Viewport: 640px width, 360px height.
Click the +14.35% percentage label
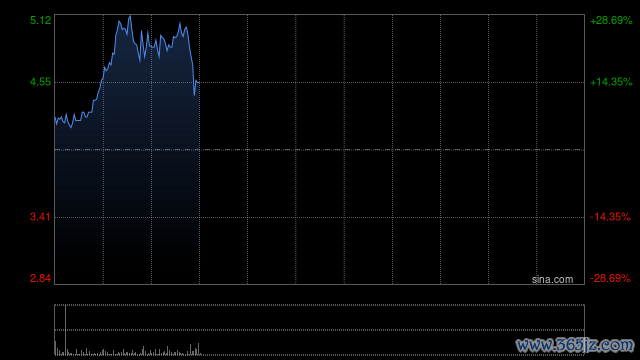[611, 82]
